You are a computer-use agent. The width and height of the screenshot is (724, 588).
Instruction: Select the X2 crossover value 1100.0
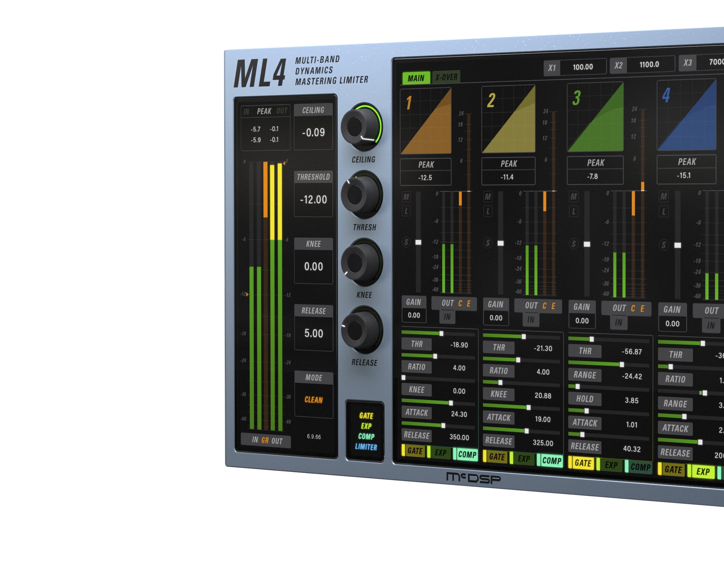click(x=650, y=64)
